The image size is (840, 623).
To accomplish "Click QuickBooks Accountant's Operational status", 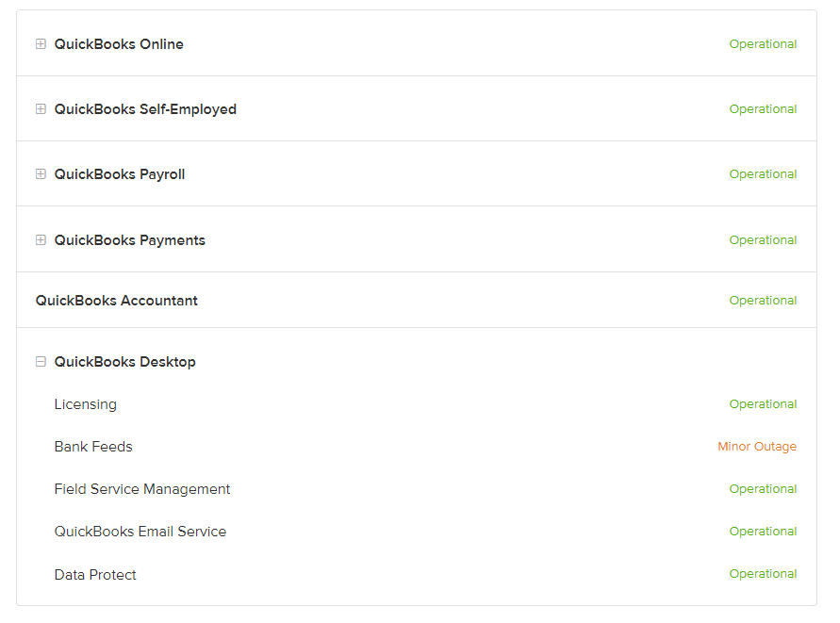I will [763, 301].
